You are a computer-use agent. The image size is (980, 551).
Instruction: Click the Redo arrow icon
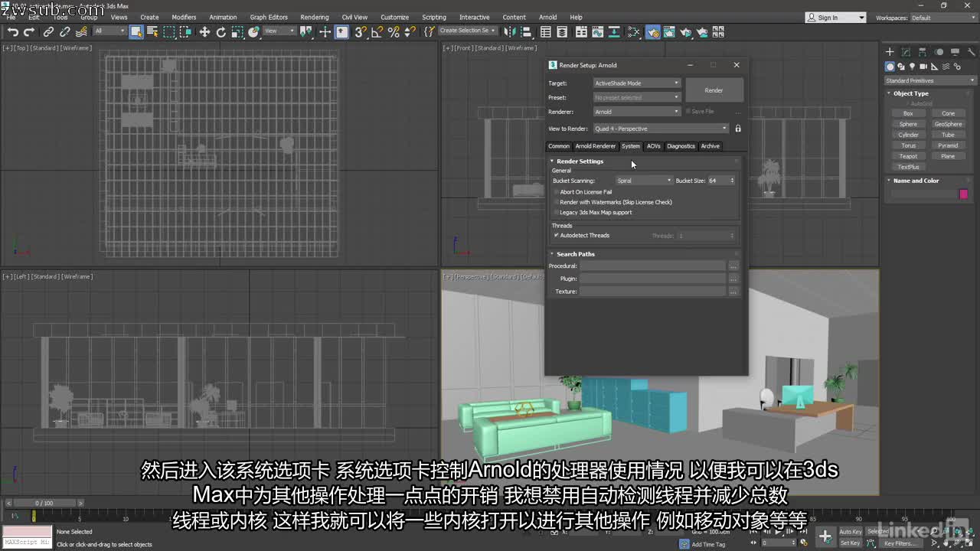29,31
